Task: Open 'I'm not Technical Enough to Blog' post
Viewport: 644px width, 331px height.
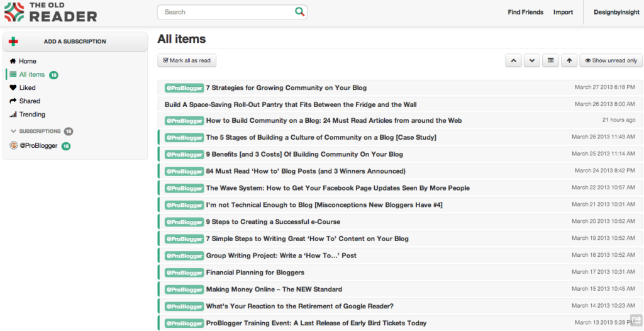Action: (324, 205)
